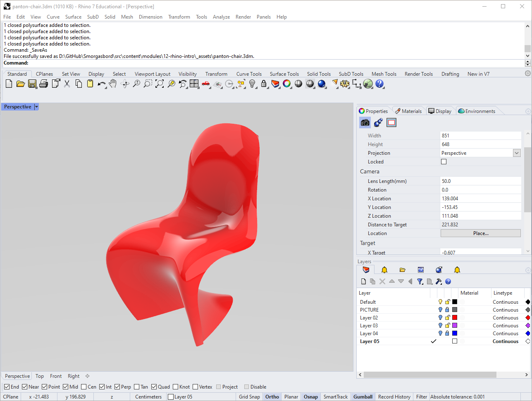Click the blue Help question mark icon
532x401 pixels.
click(379, 84)
